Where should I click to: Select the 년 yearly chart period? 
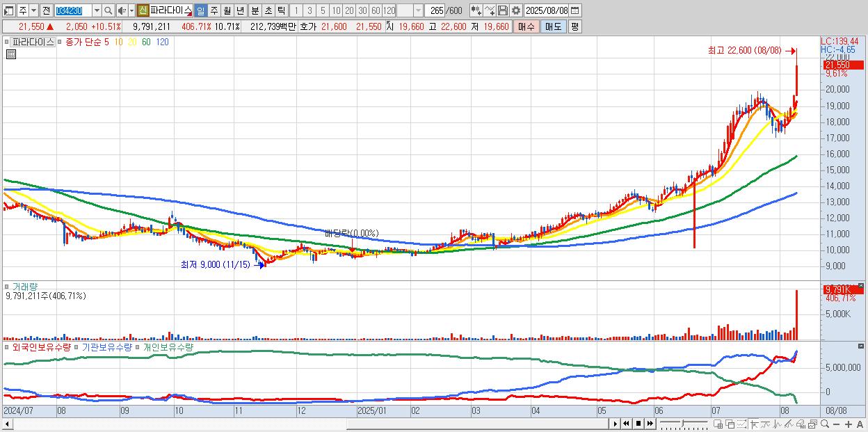240,10
